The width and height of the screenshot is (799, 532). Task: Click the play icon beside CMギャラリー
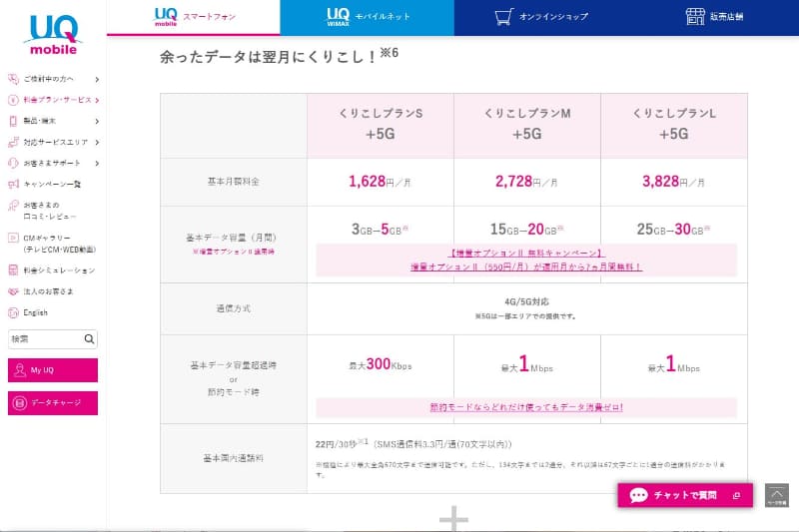[x=13, y=238]
